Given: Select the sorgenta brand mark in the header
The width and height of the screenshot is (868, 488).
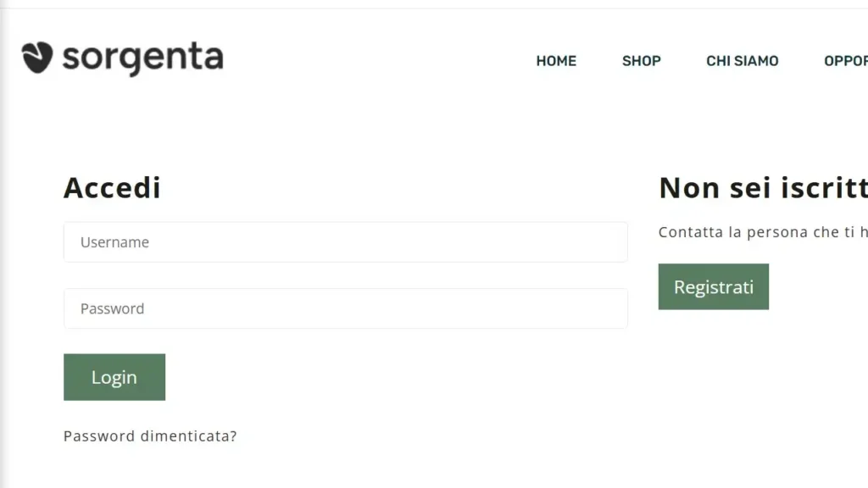Looking at the screenshot, I should click(x=121, y=57).
